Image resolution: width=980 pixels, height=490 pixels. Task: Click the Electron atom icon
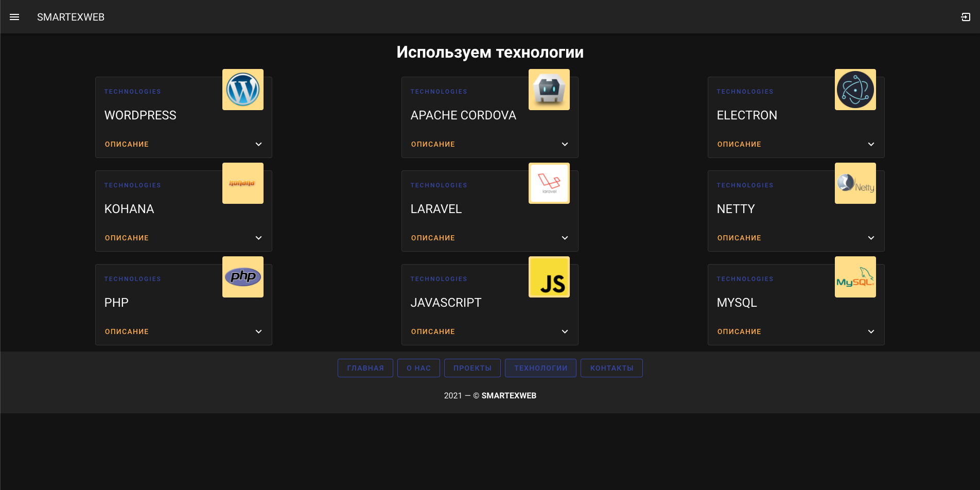click(855, 89)
